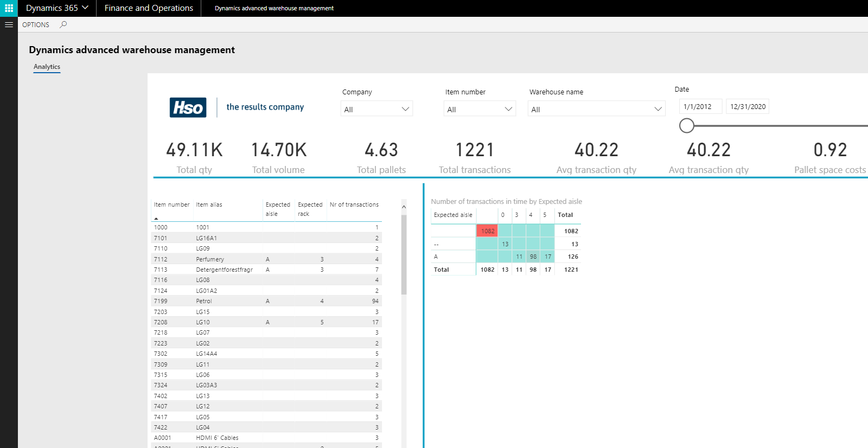
Task: Select the Petrol item row
Action: coord(204,301)
